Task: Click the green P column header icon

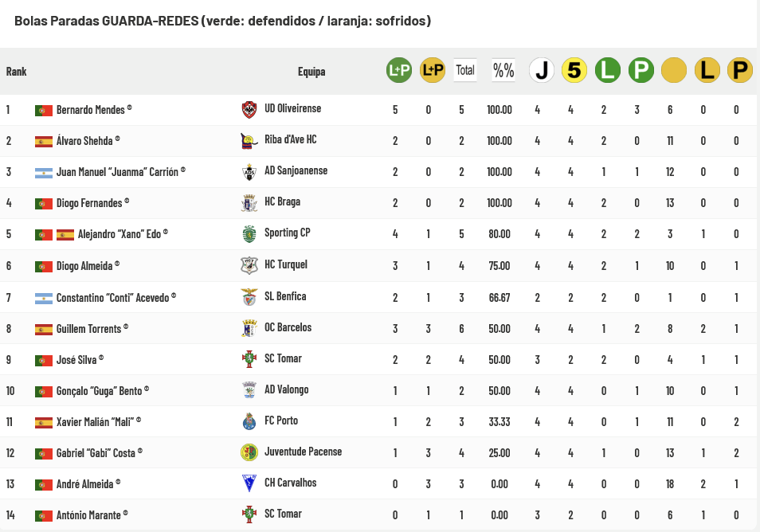Action: click(641, 71)
